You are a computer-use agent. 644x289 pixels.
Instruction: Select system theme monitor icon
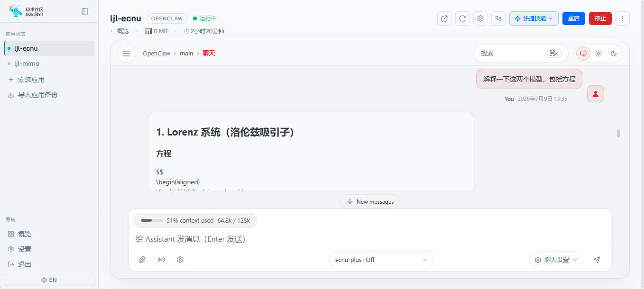pos(583,54)
